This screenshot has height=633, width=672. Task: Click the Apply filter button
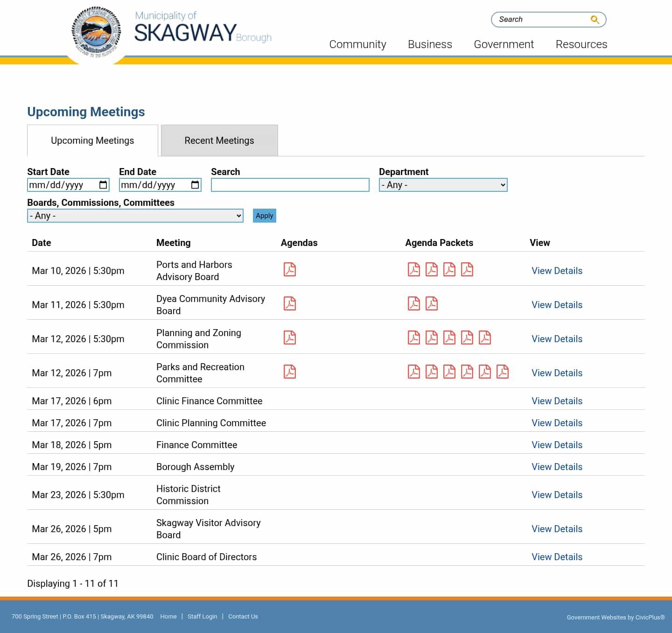(264, 216)
